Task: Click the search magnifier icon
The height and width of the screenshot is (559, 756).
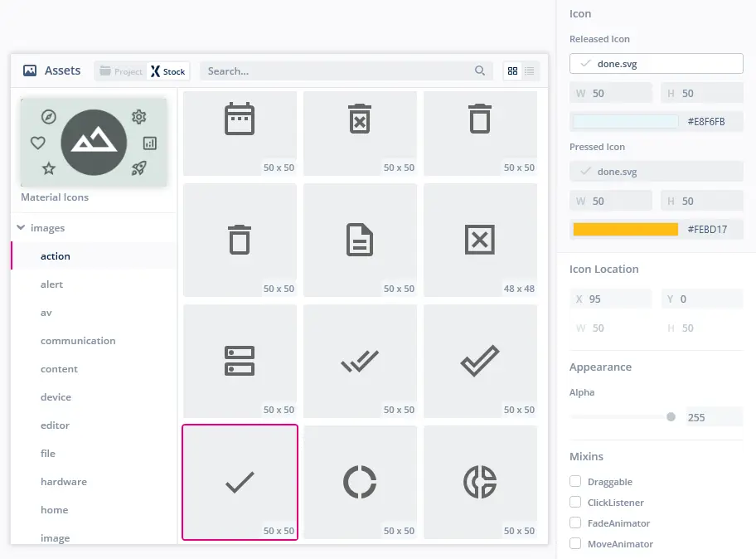Action: [480, 71]
